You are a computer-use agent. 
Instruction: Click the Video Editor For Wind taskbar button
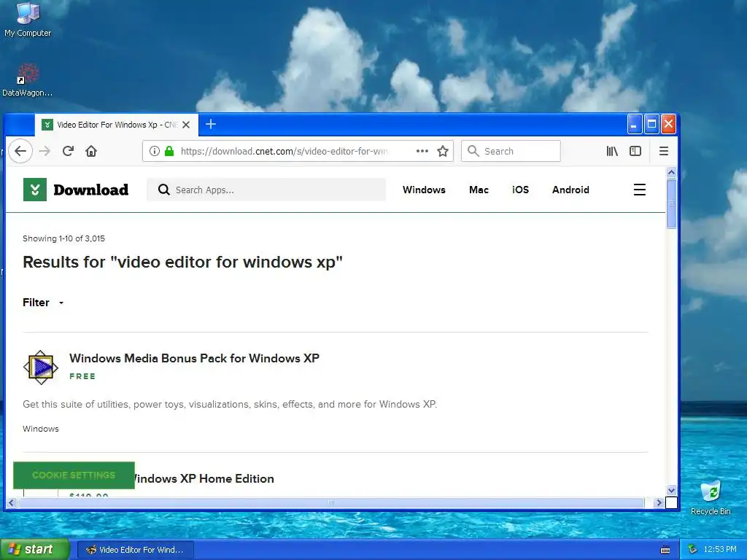[x=135, y=550]
